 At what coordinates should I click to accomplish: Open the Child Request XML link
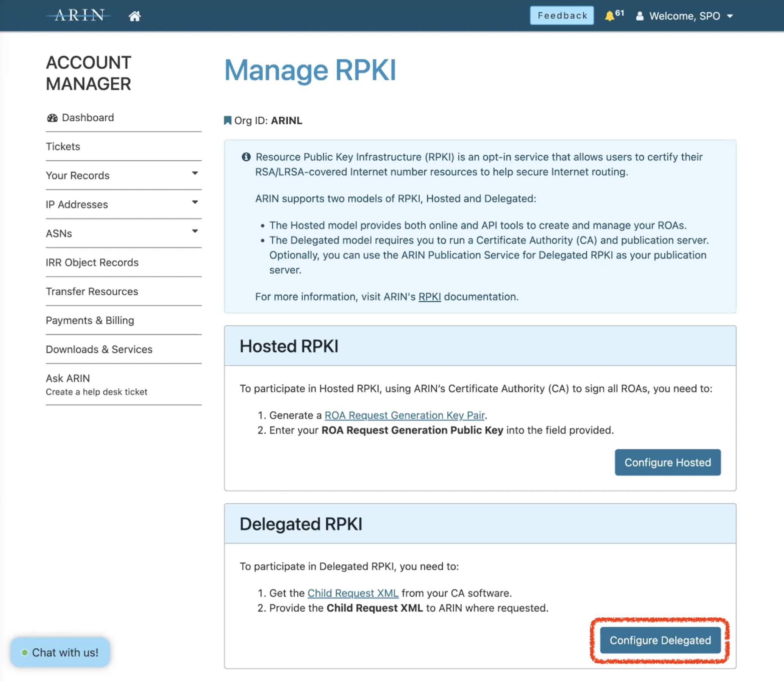coord(353,593)
